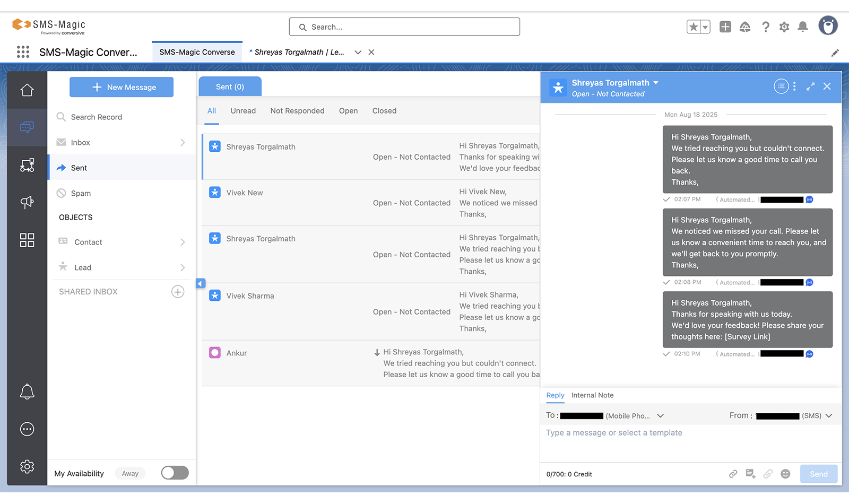Expand the Contact object chevron

tap(183, 242)
